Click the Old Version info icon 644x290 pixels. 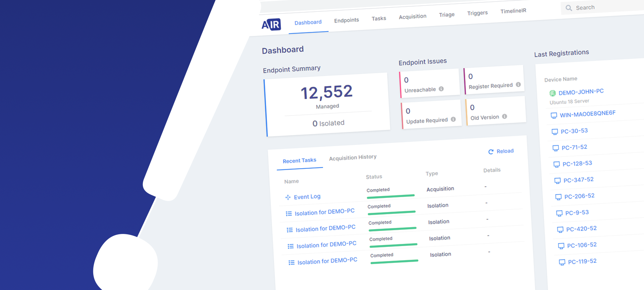(504, 116)
